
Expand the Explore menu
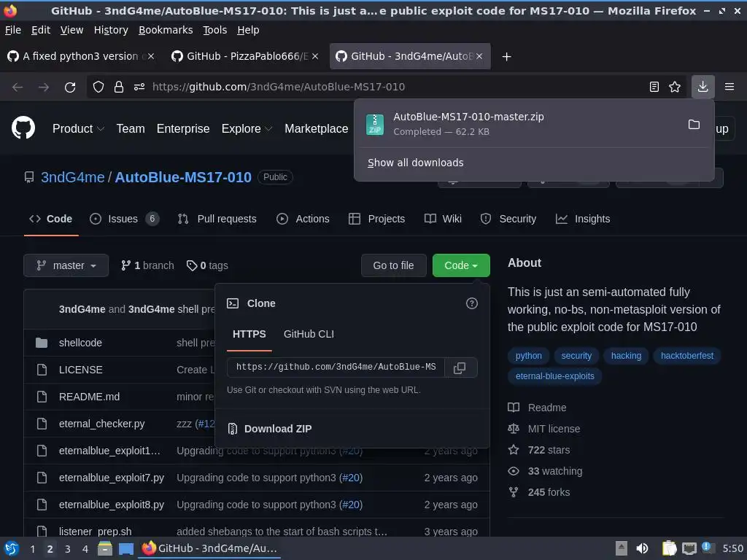(247, 128)
